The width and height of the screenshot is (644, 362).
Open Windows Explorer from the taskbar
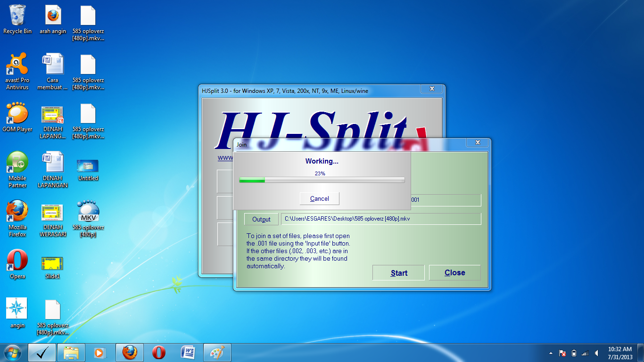71,353
